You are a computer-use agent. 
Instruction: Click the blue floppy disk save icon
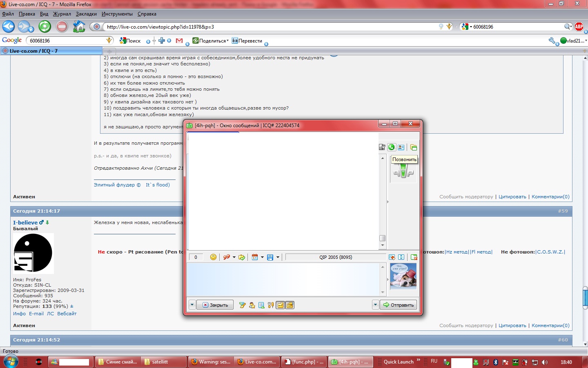[270, 257]
